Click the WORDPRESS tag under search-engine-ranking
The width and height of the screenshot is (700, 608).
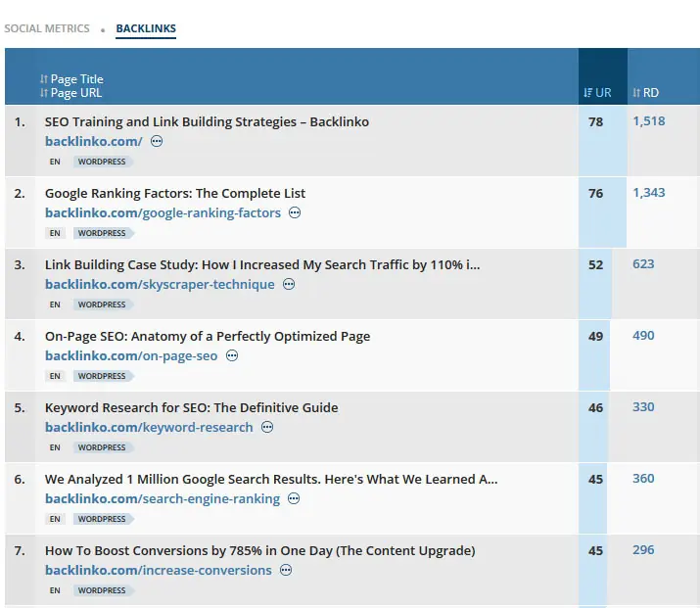tap(103, 519)
